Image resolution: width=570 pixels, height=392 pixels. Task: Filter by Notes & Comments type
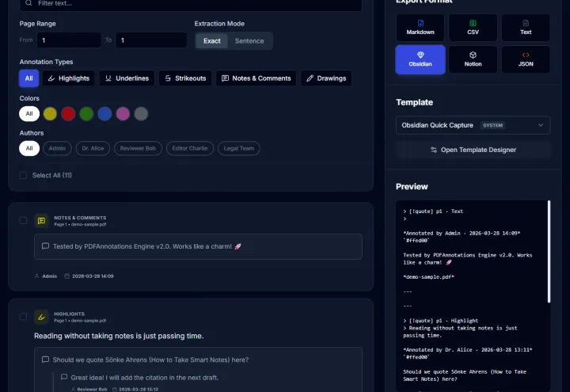click(256, 78)
